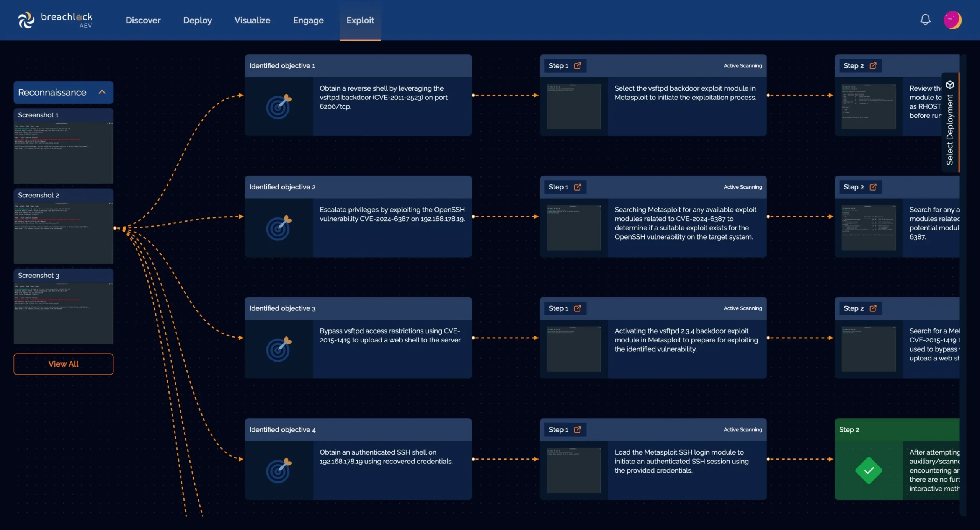The height and width of the screenshot is (530, 980).
Task: Open the notification bell
Action: click(x=925, y=20)
